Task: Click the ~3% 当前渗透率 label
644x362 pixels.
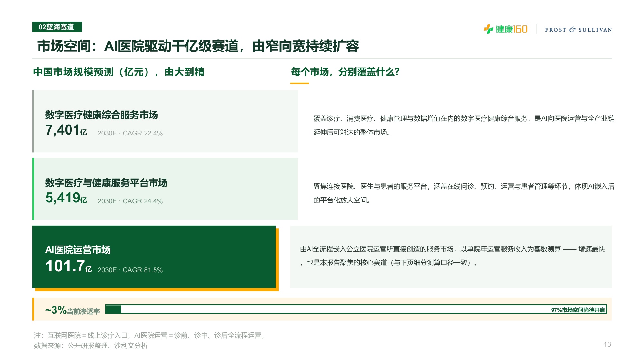Action: [x=72, y=310]
